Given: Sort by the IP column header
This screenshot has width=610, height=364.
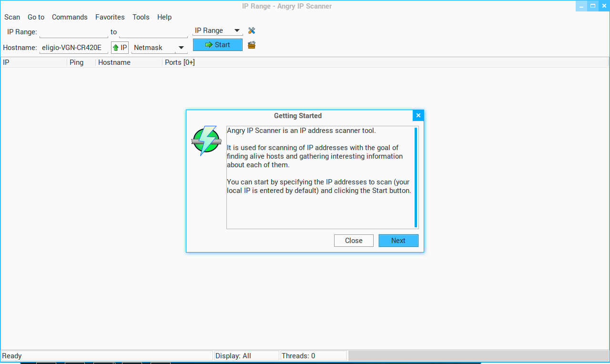Looking at the screenshot, I should tap(34, 62).
